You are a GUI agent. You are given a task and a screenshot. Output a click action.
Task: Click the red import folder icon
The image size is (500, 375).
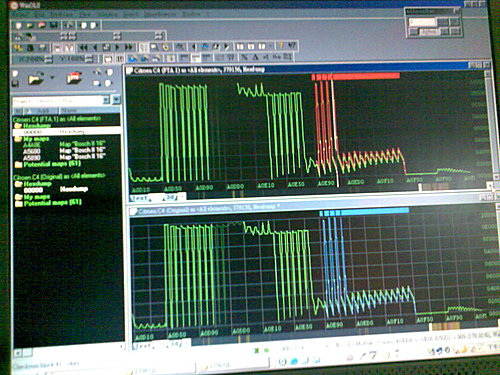pyautogui.click(x=74, y=78)
